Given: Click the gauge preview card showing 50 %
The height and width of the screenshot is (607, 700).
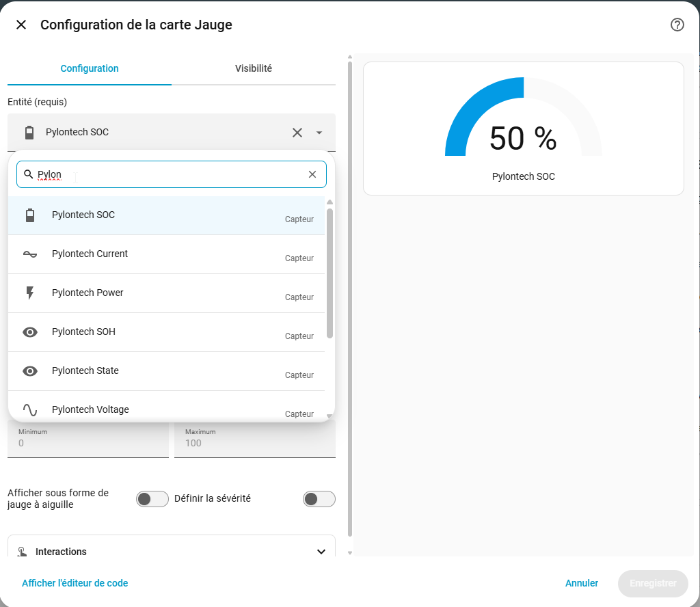Looking at the screenshot, I should 524,129.
